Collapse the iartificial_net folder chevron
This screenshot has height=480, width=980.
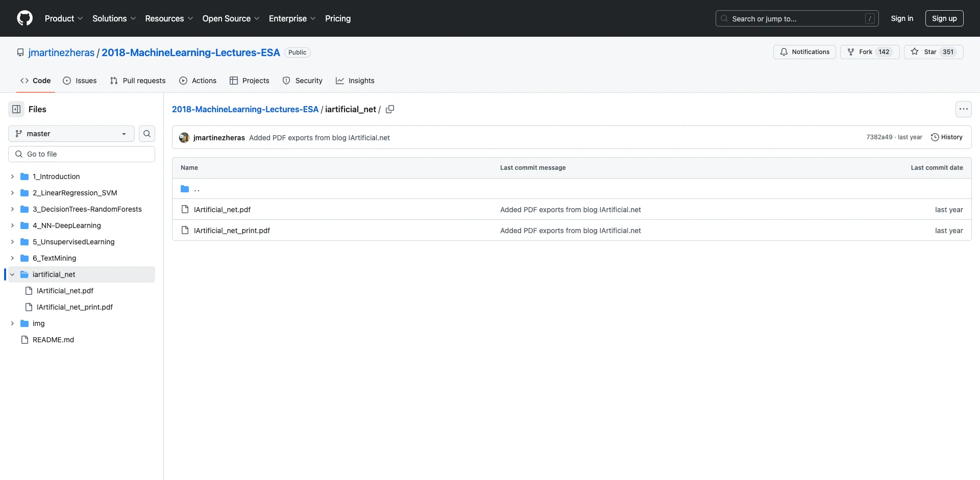click(x=12, y=274)
